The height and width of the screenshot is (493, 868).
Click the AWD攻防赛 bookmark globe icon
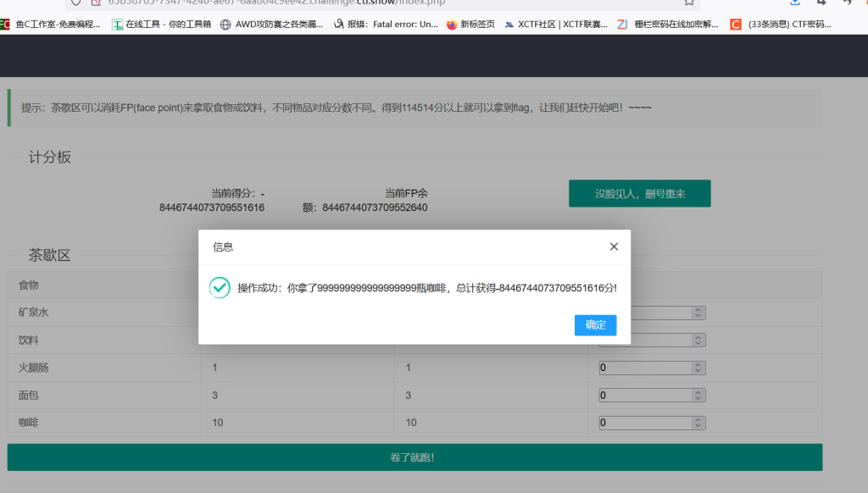pyautogui.click(x=225, y=25)
